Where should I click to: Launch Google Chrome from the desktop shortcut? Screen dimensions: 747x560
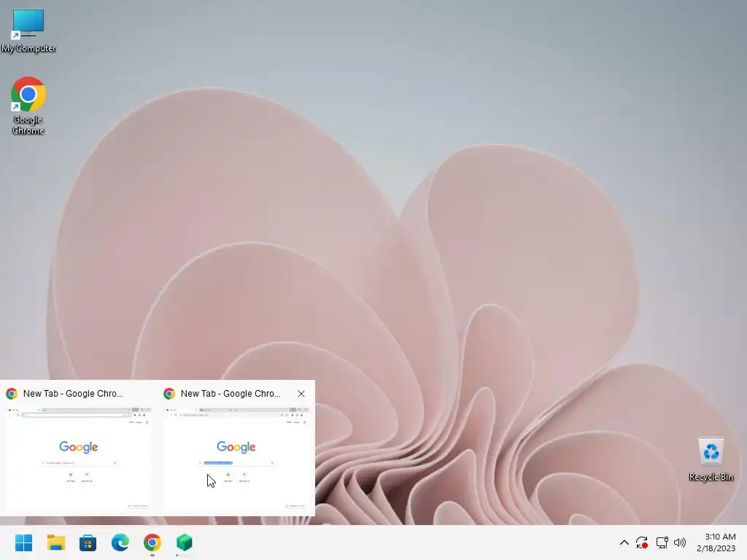click(28, 106)
